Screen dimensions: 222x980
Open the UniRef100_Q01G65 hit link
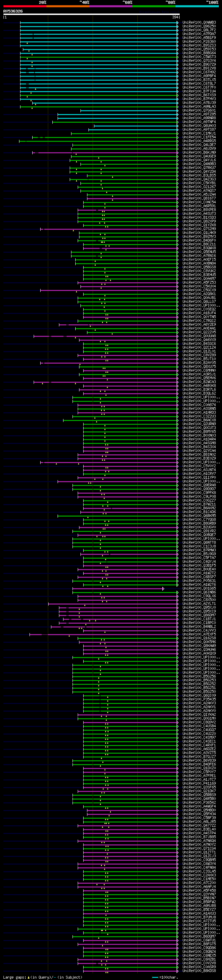coord(199,589)
